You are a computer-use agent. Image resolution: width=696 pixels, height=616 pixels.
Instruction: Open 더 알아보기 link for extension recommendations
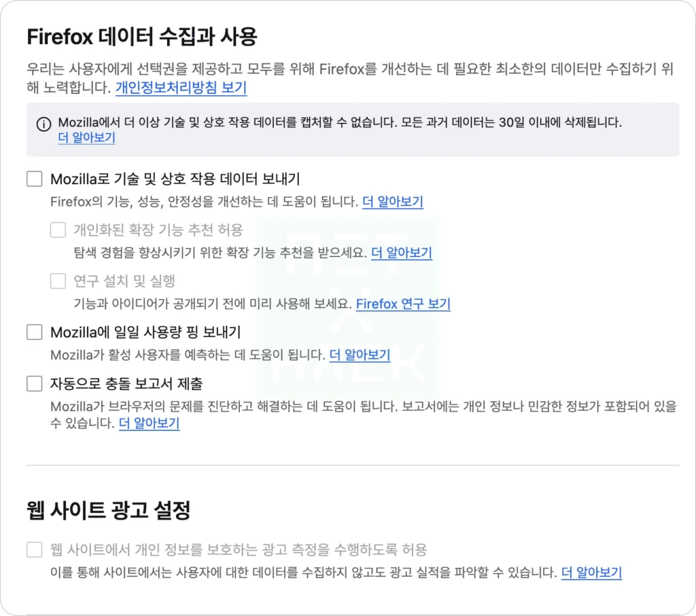402,253
